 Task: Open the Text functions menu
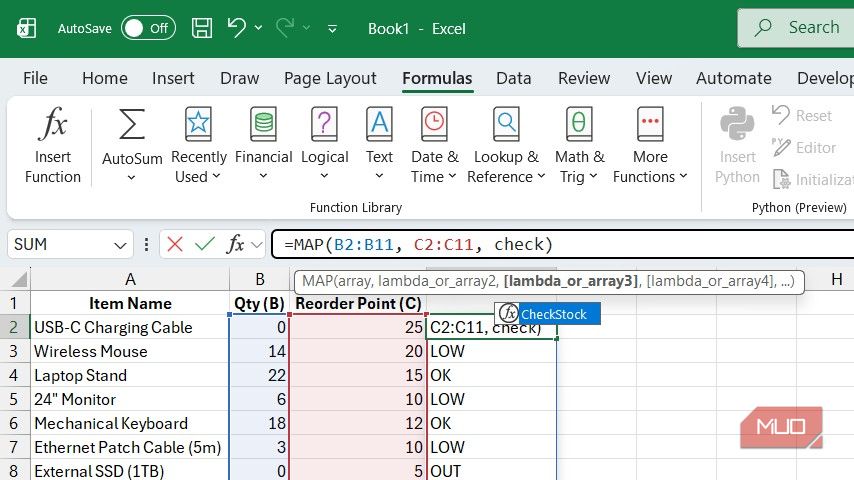point(379,145)
